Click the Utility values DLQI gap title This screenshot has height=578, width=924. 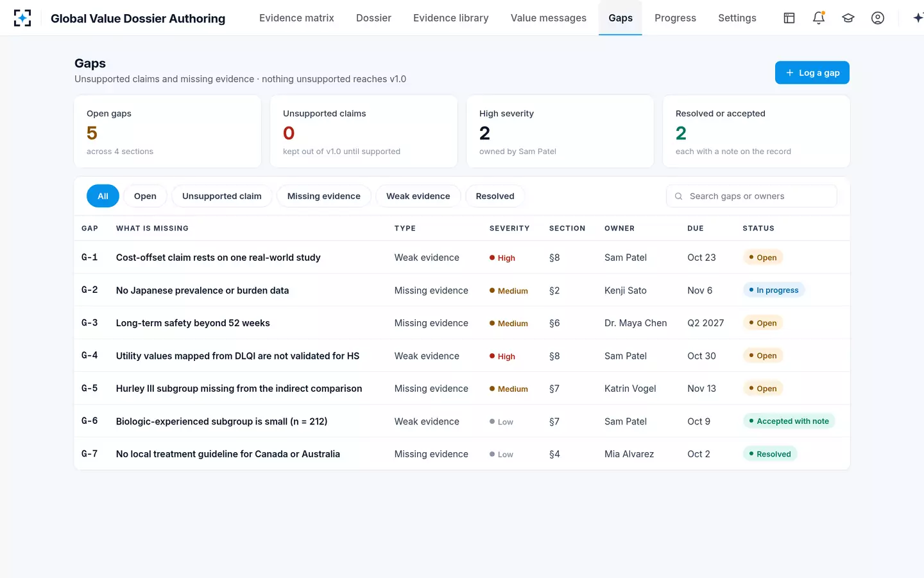[238, 356]
